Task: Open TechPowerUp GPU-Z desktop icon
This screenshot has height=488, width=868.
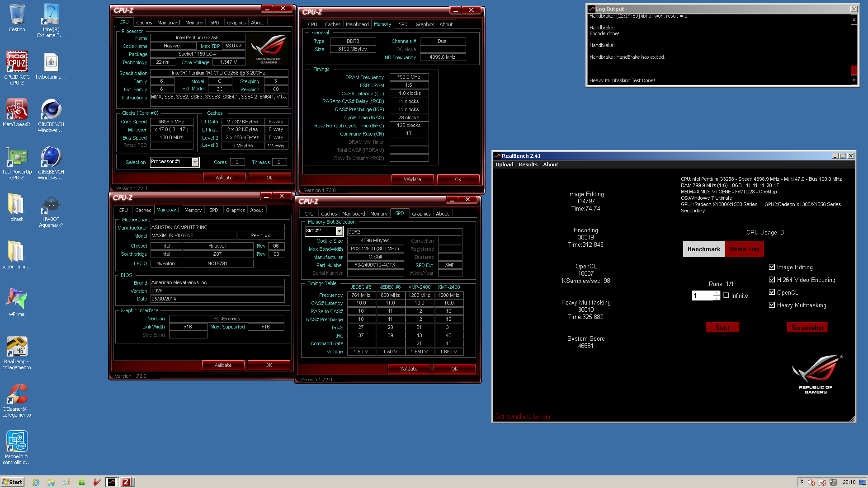Action: click(17, 163)
